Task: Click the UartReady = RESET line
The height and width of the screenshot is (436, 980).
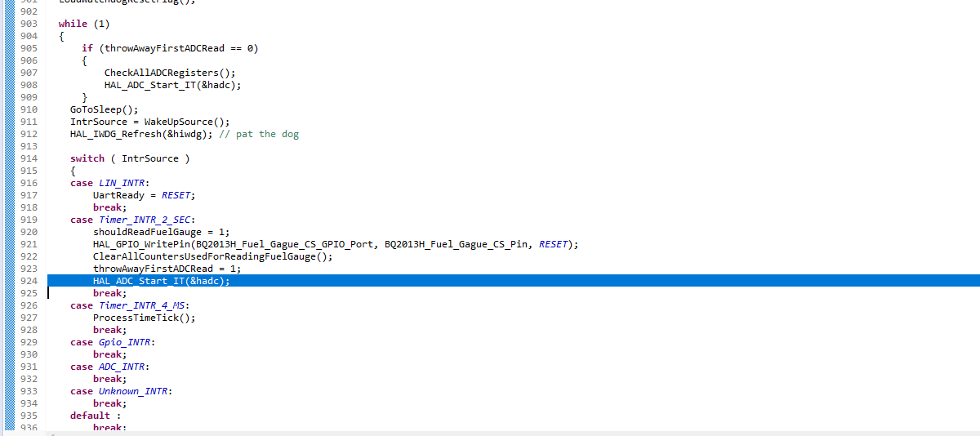Action: 144,195
